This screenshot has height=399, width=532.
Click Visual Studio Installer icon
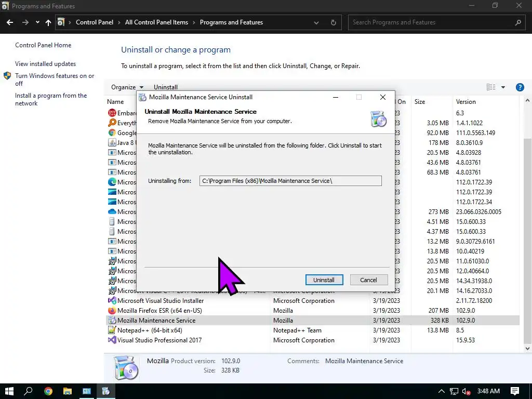(x=112, y=301)
